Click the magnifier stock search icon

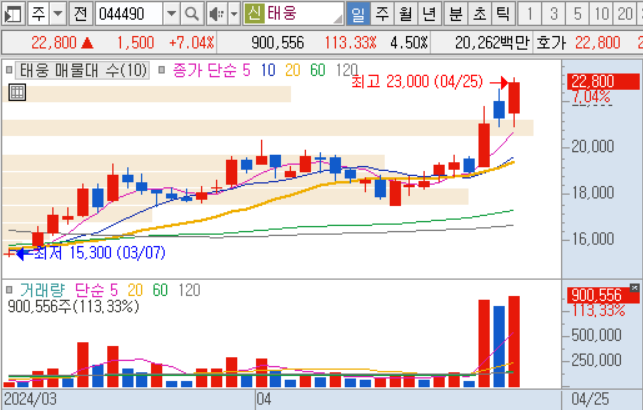pos(192,14)
